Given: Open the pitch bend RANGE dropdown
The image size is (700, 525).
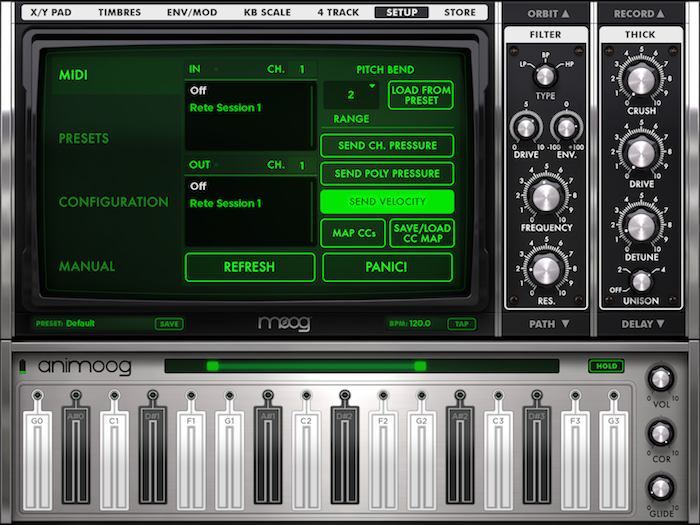Looking at the screenshot, I should (351, 95).
